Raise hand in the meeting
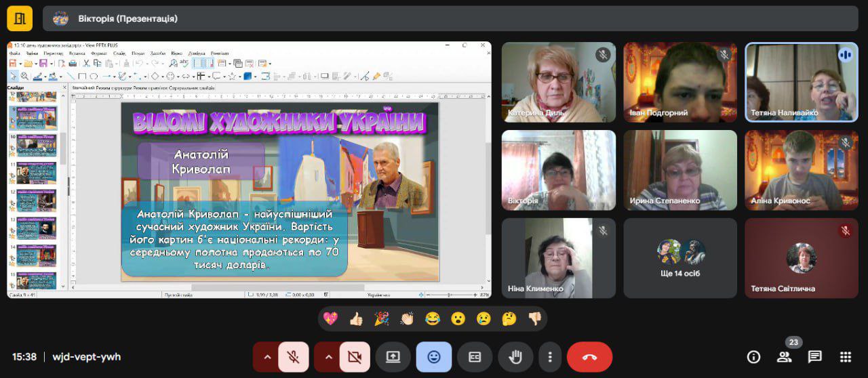Viewport: 868px width, 378px height. (515, 357)
